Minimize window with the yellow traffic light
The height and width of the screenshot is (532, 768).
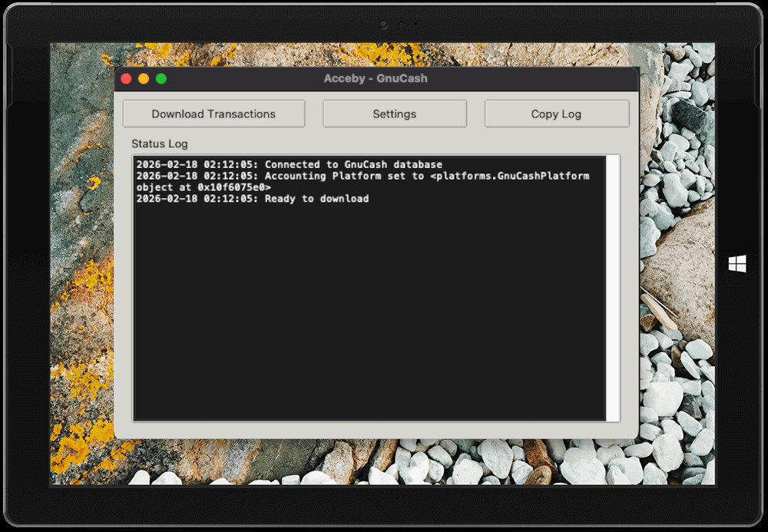[143, 78]
